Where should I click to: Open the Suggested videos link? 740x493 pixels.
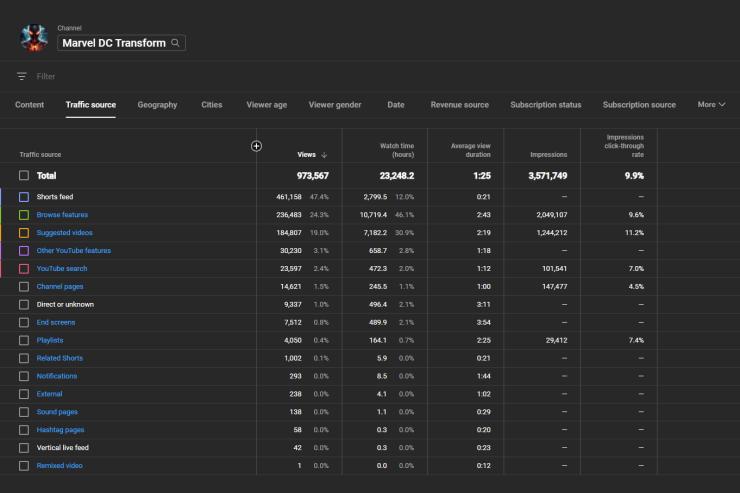65,233
